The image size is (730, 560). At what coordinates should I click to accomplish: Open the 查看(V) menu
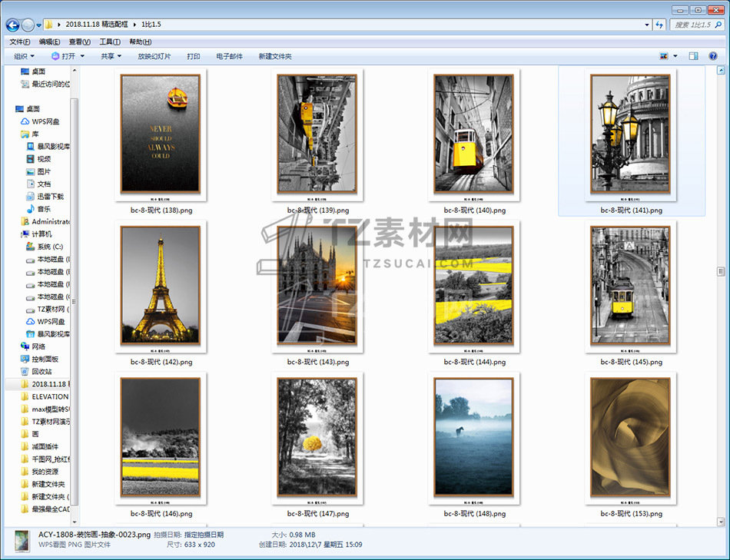[79, 41]
